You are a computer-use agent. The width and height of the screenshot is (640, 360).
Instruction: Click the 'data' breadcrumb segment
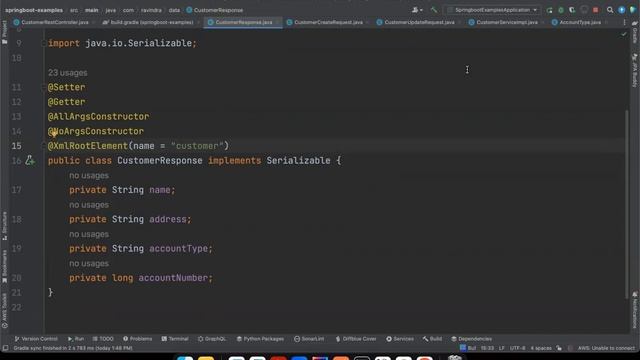pos(174,10)
